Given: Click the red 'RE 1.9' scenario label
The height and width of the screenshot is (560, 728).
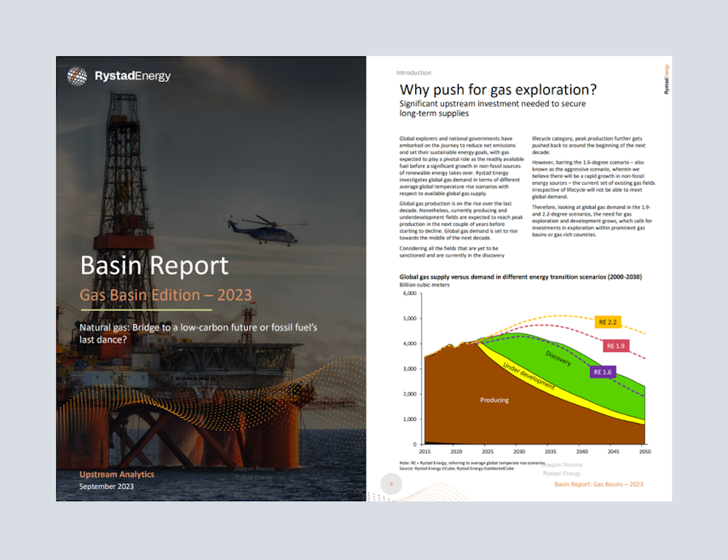Looking at the screenshot, I should (615, 346).
